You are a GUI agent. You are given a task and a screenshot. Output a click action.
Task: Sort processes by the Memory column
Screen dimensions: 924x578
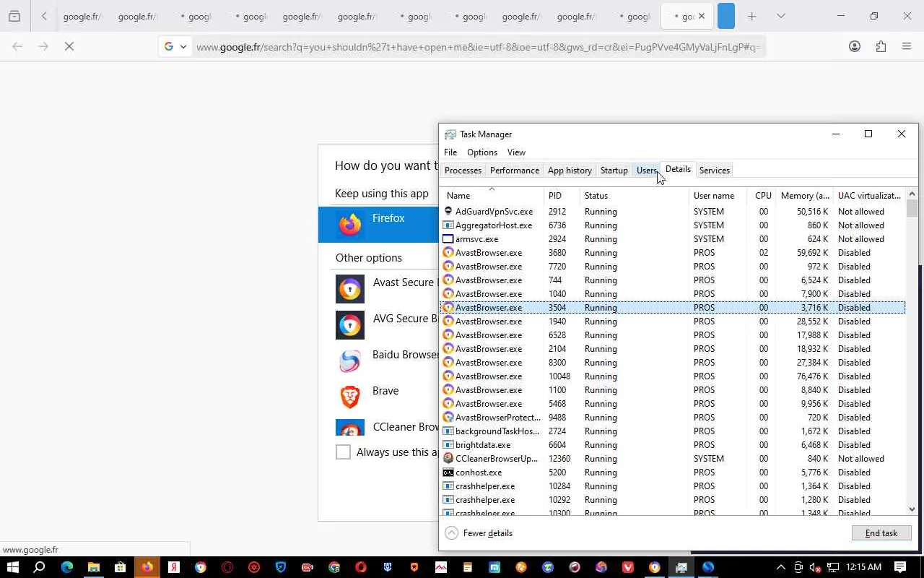(805, 196)
